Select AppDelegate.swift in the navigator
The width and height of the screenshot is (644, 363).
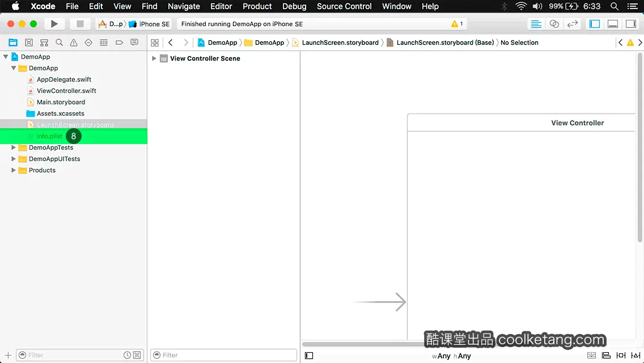point(63,79)
